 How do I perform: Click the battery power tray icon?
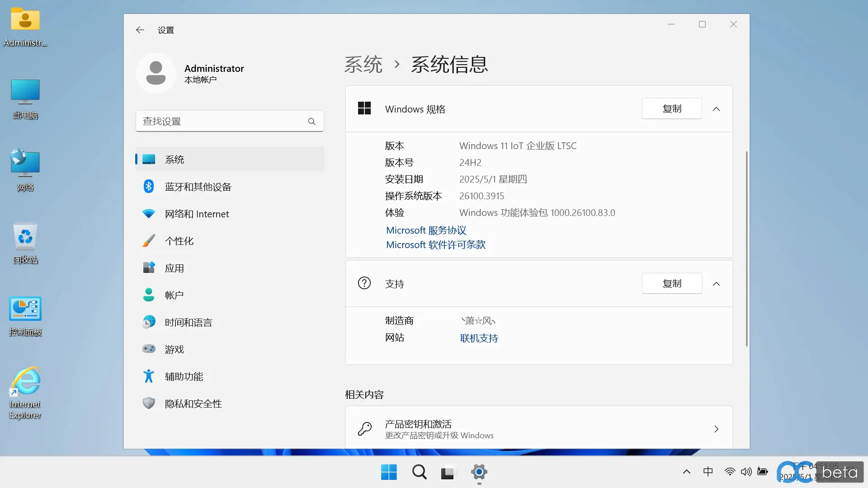coord(763,472)
